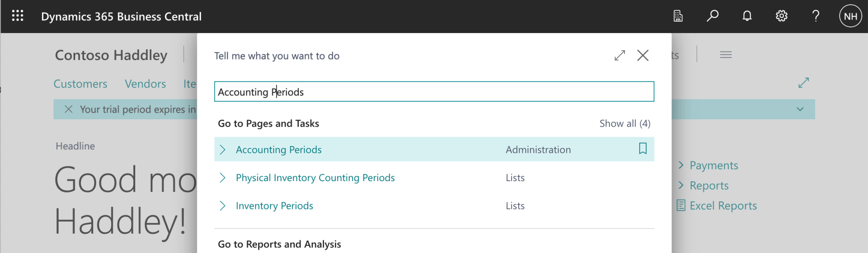Click the Help question mark icon

coord(816,16)
